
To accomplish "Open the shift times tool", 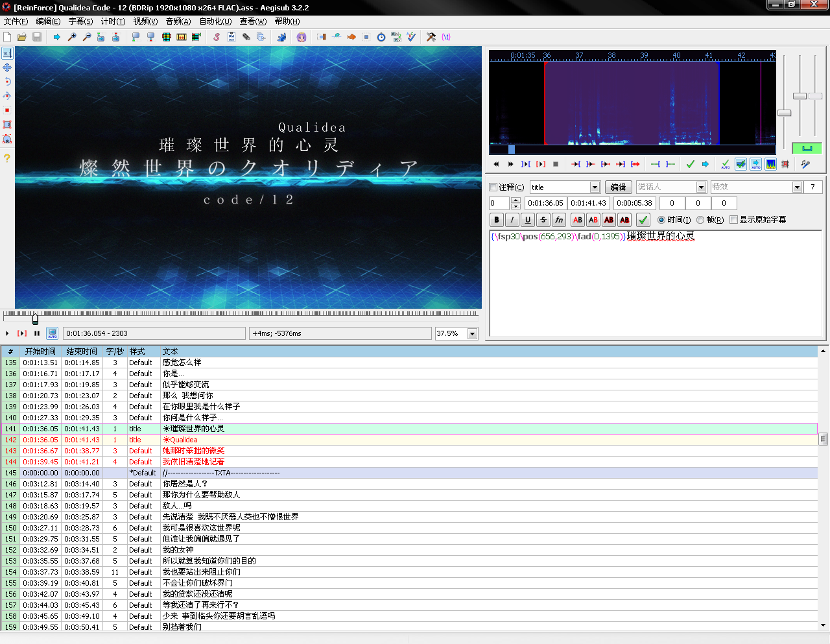I will [x=322, y=37].
